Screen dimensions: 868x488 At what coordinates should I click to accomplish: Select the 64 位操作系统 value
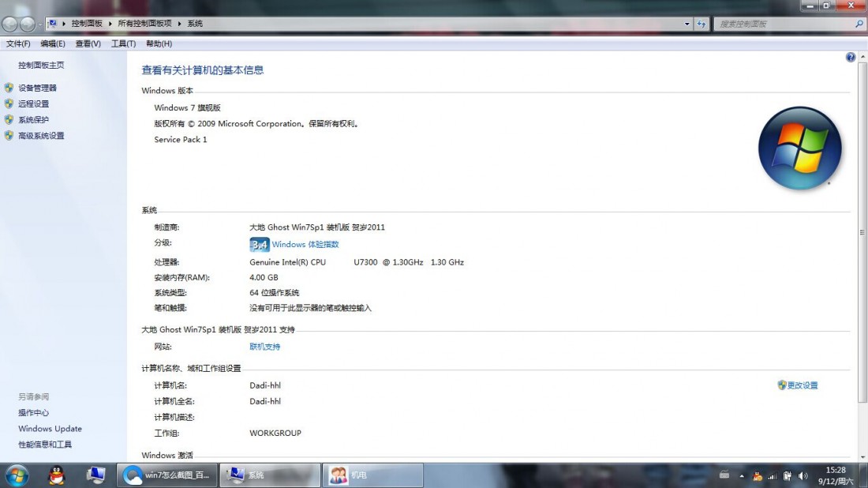pyautogui.click(x=274, y=292)
